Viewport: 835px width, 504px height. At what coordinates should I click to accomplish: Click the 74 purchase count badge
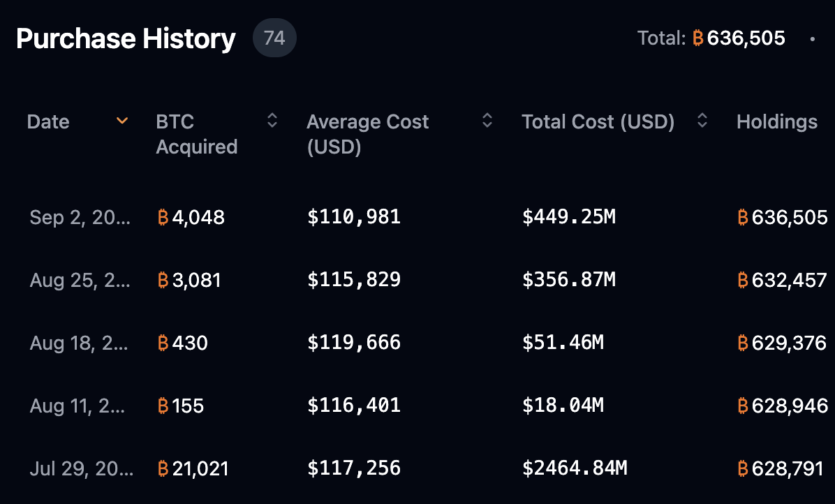tap(274, 38)
